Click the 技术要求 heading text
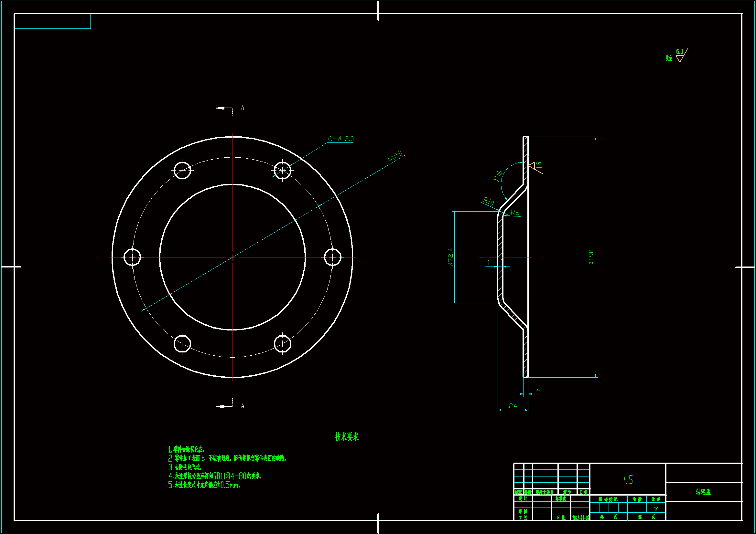Viewport: 756px width, 534px height. [x=347, y=437]
